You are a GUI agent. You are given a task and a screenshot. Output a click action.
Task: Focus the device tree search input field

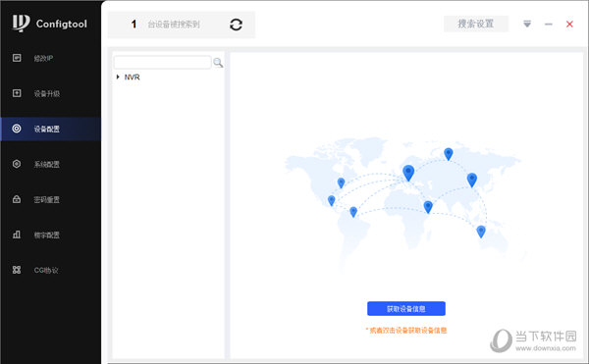[162, 62]
